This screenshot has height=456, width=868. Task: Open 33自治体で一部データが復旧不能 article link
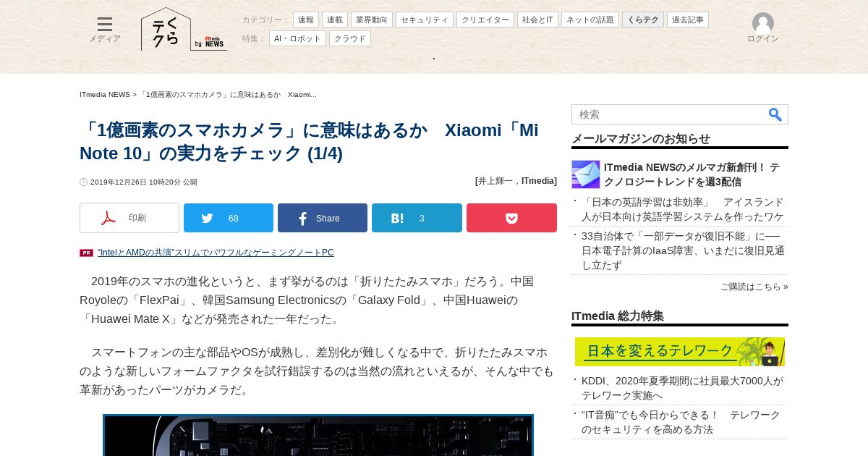pos(683,250)
